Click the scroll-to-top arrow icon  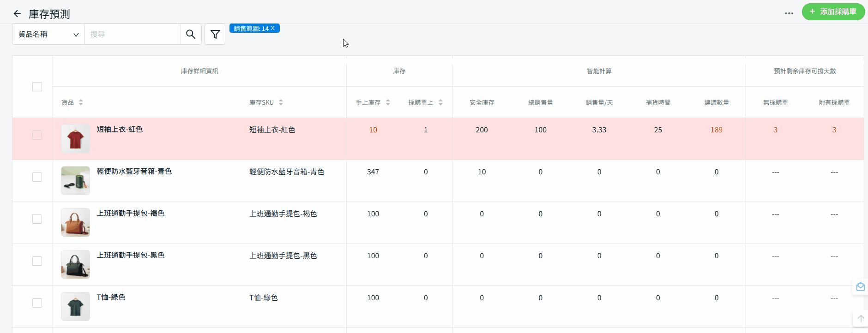(861, 319)
